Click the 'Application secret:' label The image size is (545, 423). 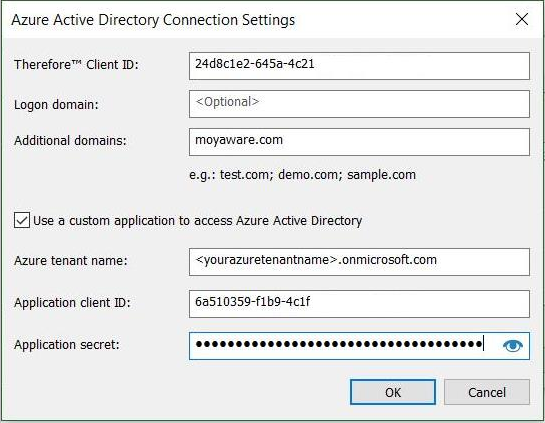click(x=67, y=345)
